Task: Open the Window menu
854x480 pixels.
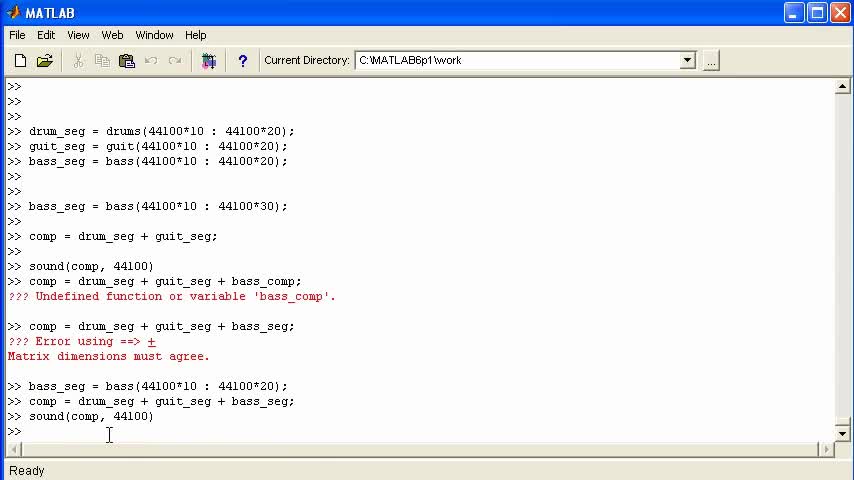Action: (x=154, y=35)
